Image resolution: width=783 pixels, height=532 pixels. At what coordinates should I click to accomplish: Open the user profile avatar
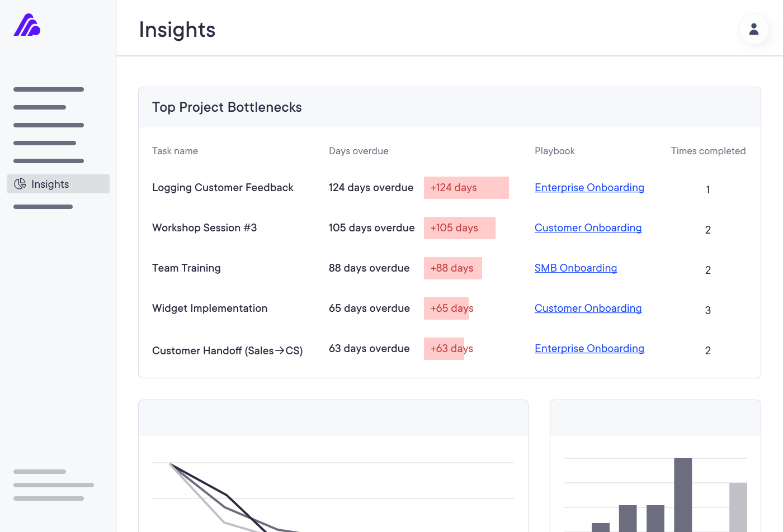pyautogui.click(x=753, y=29)
